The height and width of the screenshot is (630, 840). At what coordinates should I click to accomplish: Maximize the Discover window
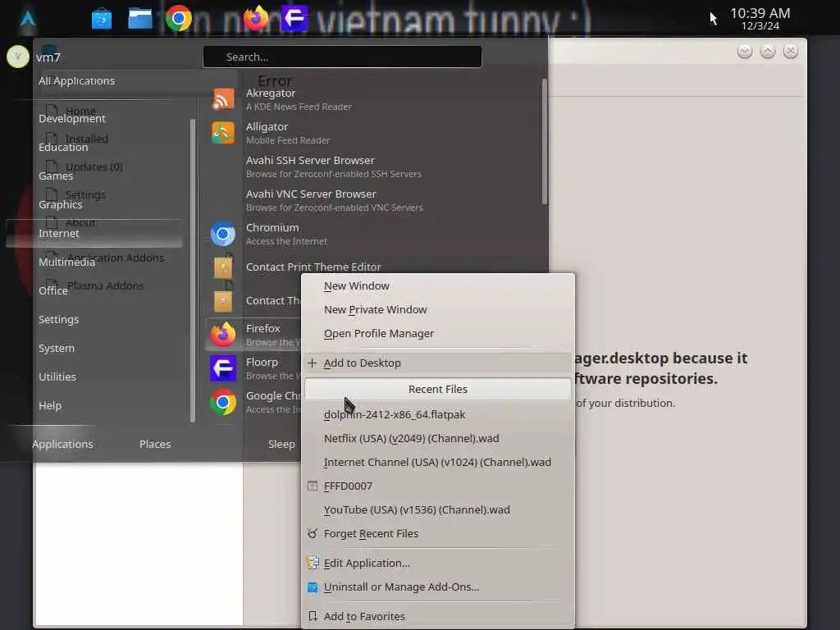[x=768, y=52]
